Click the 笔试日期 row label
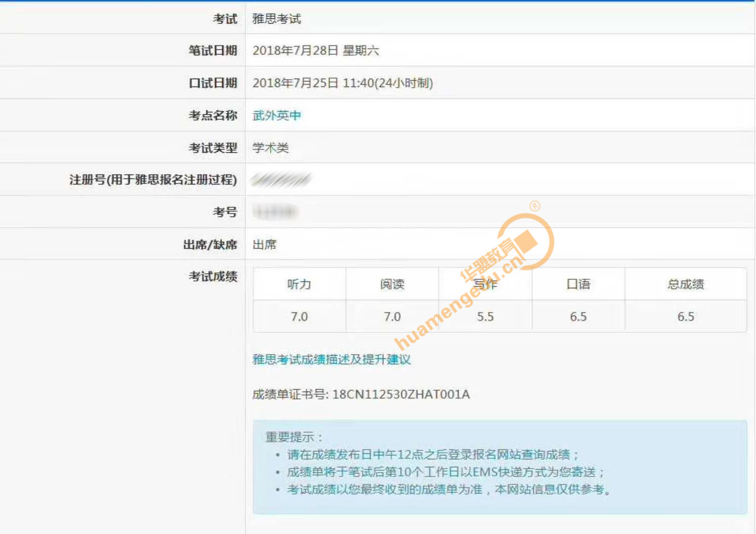756x534 pixels. click(x=213, y=50)
